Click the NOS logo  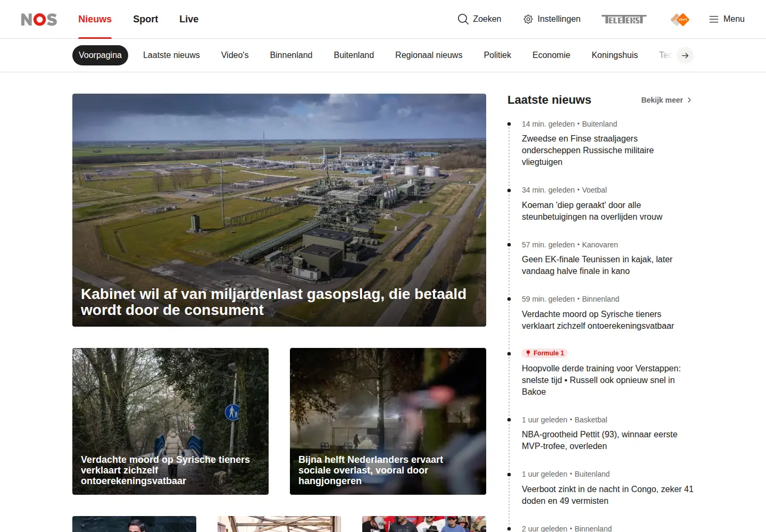pyautogui.click(x=39, y=19)
